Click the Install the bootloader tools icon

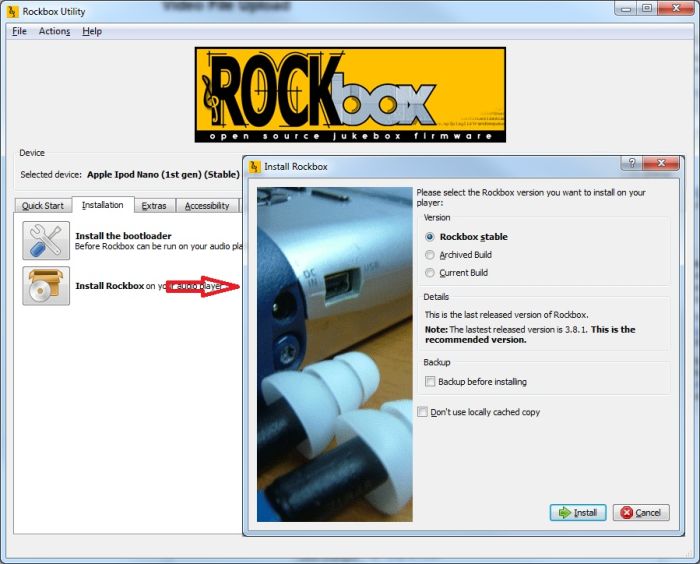coord(46,240)
